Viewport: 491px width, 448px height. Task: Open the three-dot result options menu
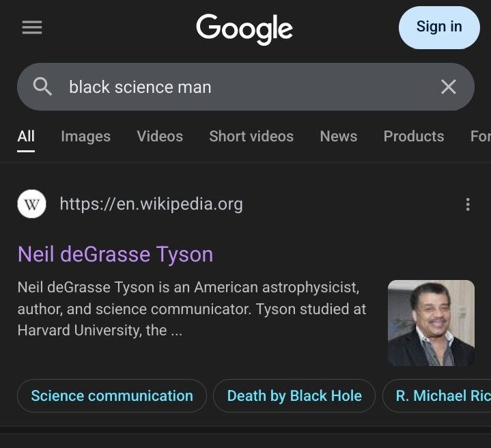pyautogui.click(x=468, y=204)
